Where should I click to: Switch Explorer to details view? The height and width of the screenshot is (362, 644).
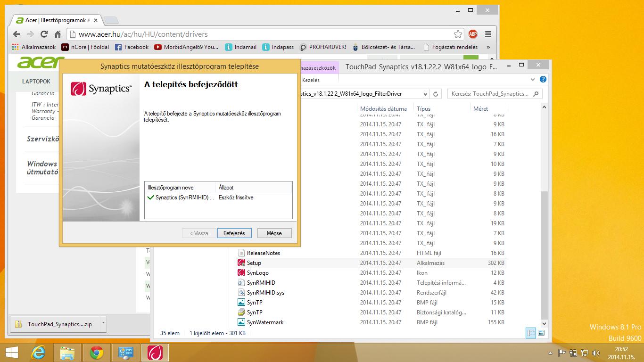pos(531,333)
